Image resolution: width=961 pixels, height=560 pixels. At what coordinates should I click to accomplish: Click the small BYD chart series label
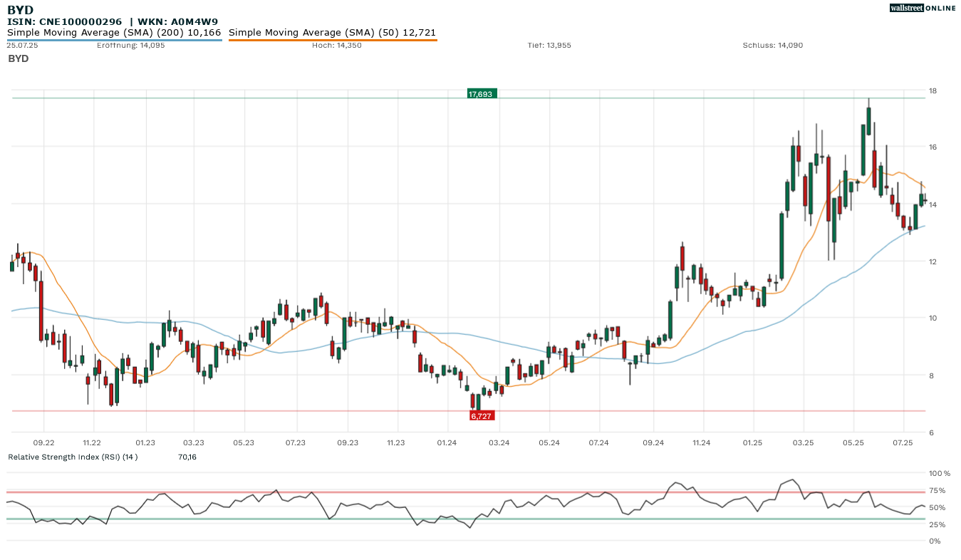coord(19,58)
